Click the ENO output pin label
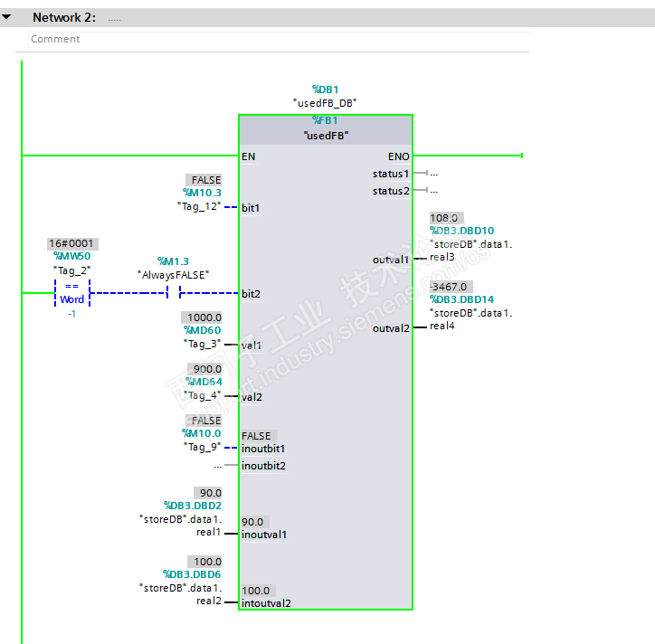This screenshot has height=644, width=655. 398,156
